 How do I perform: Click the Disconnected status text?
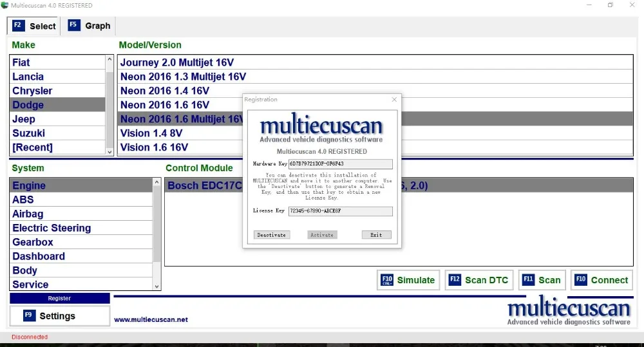[30, 337]
